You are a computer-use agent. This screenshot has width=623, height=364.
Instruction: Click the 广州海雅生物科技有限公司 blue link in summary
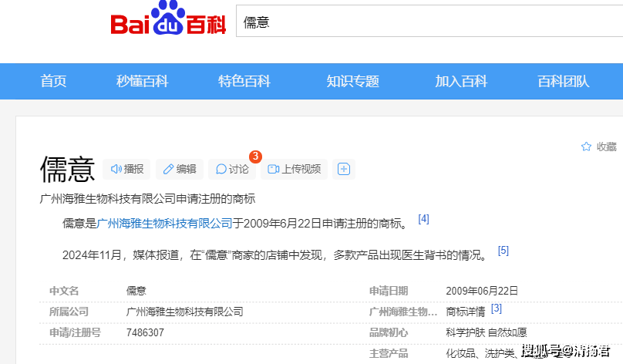165,224
